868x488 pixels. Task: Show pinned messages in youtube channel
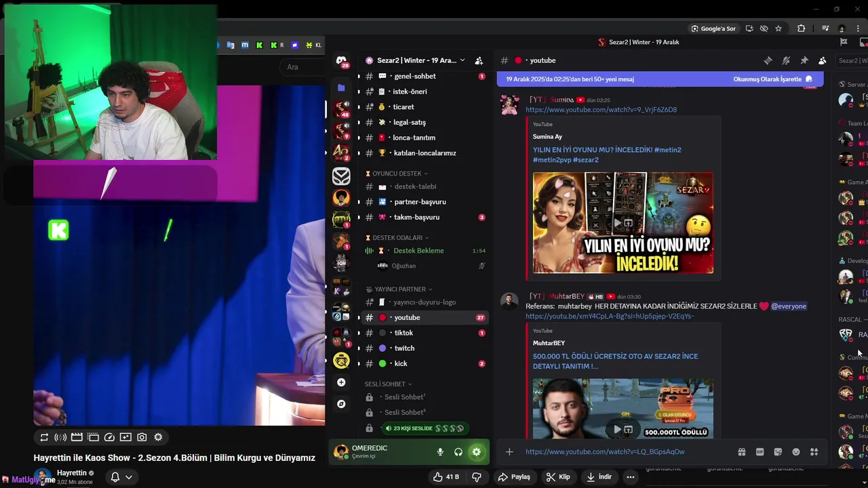click(x=804, y=60)
